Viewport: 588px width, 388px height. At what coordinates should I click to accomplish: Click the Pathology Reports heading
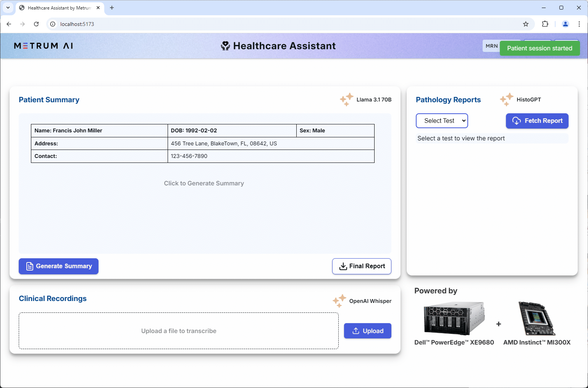pos(448,100)
